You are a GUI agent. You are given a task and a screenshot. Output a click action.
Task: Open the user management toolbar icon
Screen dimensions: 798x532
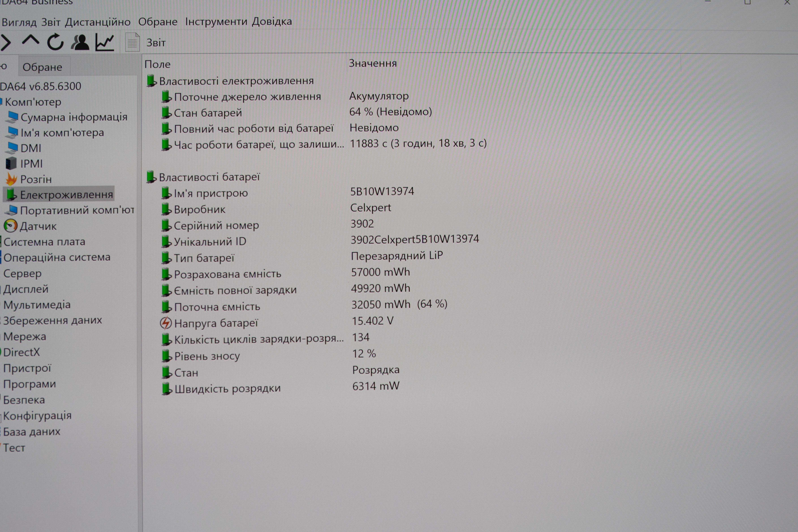tap(80, 42)
